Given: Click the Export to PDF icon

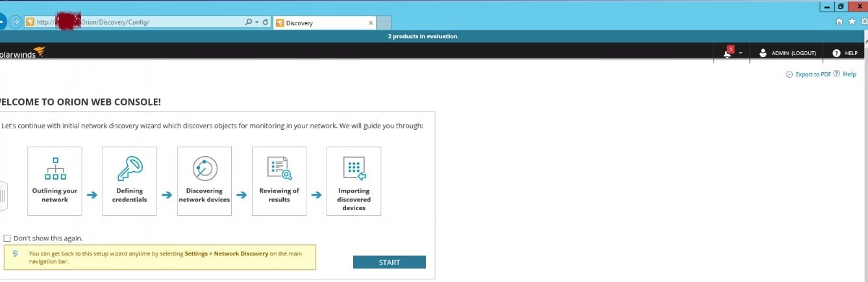Looking at the screenshot, I should click(789, 75).
